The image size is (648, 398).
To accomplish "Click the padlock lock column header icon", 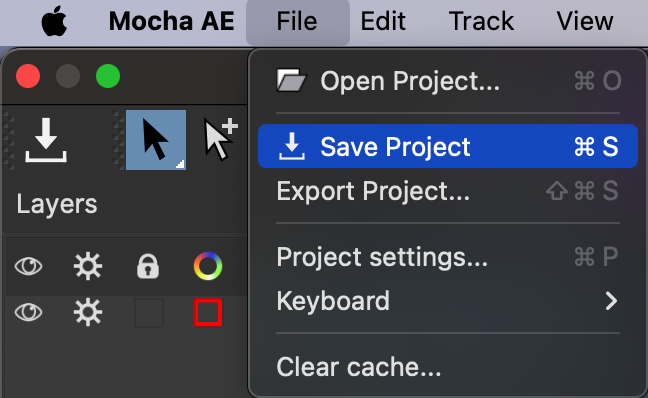I will click(148, 266).
